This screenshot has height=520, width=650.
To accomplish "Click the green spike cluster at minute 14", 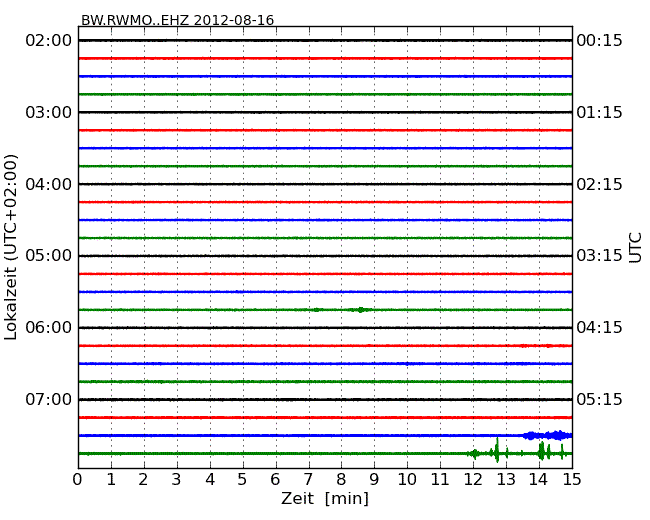I will [x=541, y=451].
